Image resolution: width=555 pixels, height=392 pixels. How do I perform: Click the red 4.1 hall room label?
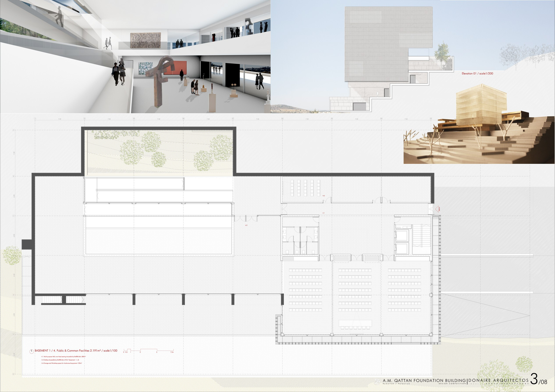(x=324, y=213)
